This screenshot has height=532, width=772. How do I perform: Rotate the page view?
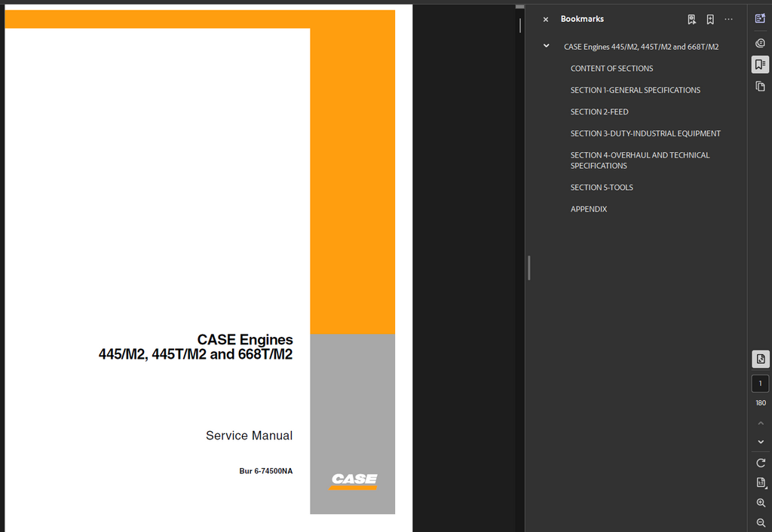pyautogui.click(x=761, y=463)
